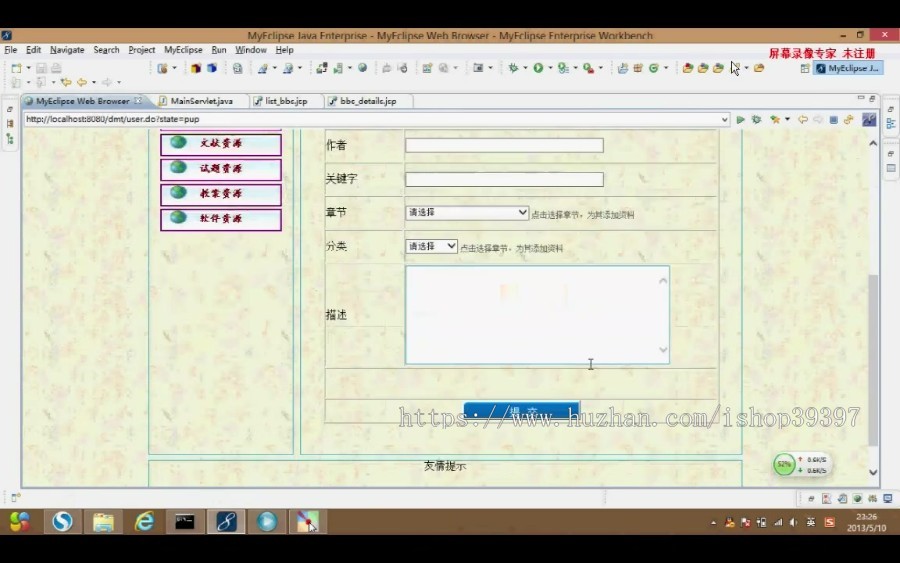Click the browser Back arrow icon
The height and width of the screenshot is (563, 900).
803,119
